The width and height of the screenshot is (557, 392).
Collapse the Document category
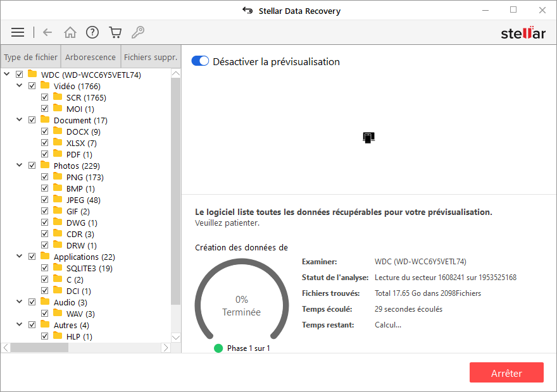point(20,119)
